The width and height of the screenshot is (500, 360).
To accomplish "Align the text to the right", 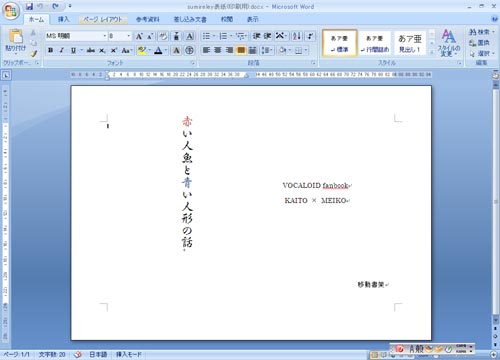I will pos(229,50).
